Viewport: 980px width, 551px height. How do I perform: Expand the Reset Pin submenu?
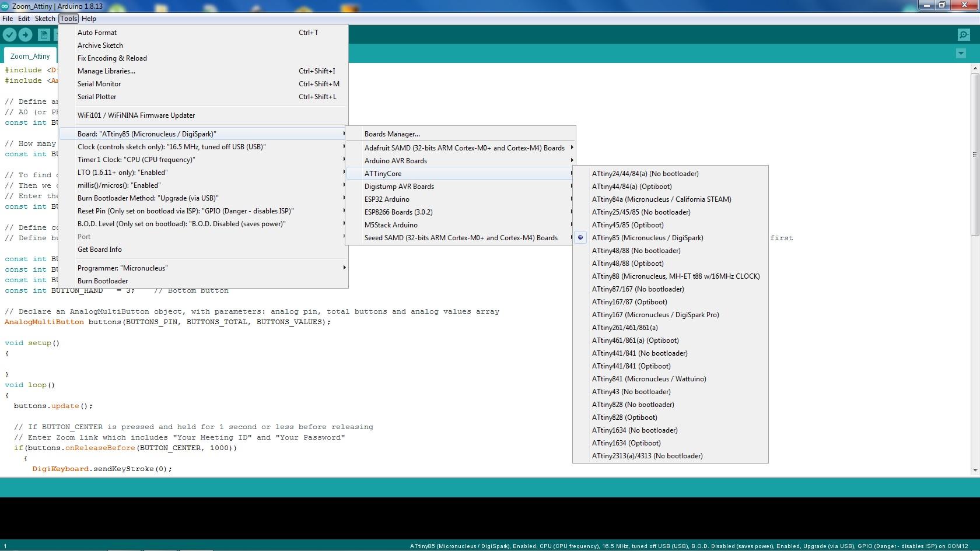[204, 211]
